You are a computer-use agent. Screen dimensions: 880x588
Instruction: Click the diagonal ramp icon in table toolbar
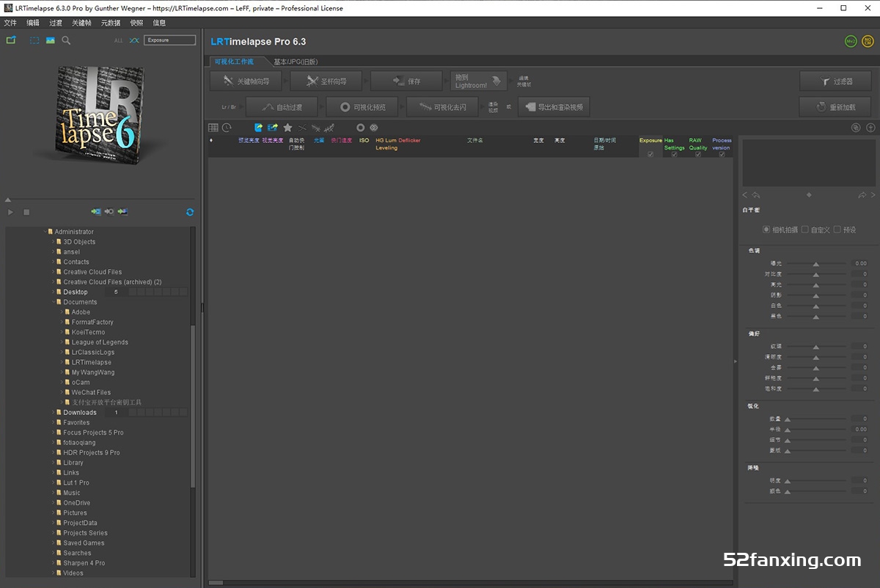coord(329,128)
